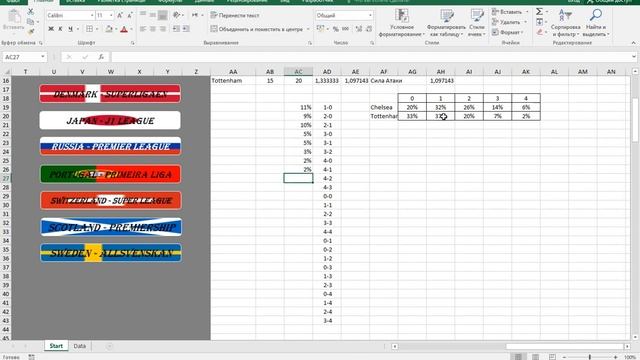
Task: Open the borders dropdown arrow
Action: pyautogui.click(x=97, y=29)
